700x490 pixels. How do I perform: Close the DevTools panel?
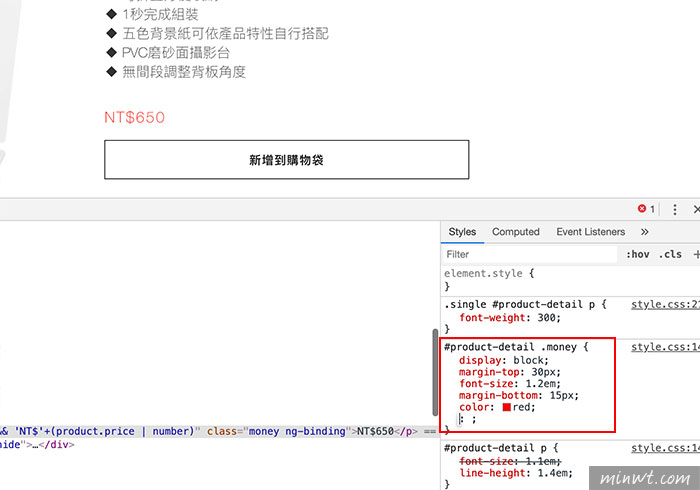(x=696, y=209)
